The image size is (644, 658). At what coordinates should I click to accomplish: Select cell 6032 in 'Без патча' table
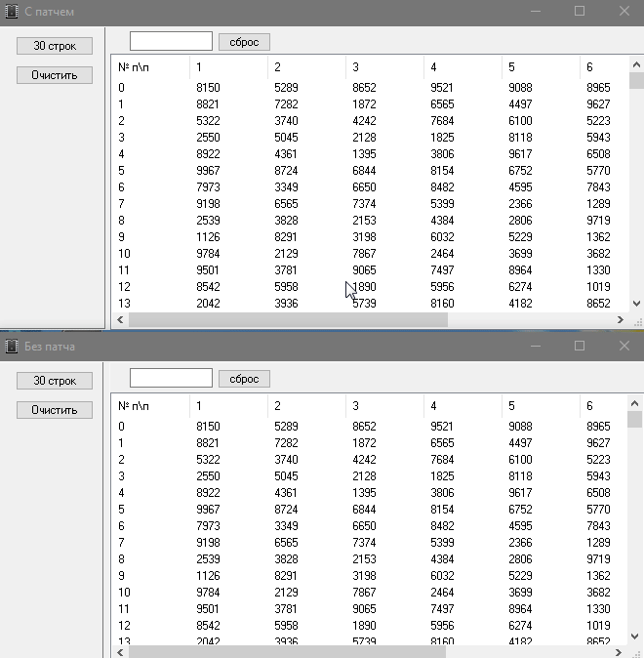pos(442,576)
